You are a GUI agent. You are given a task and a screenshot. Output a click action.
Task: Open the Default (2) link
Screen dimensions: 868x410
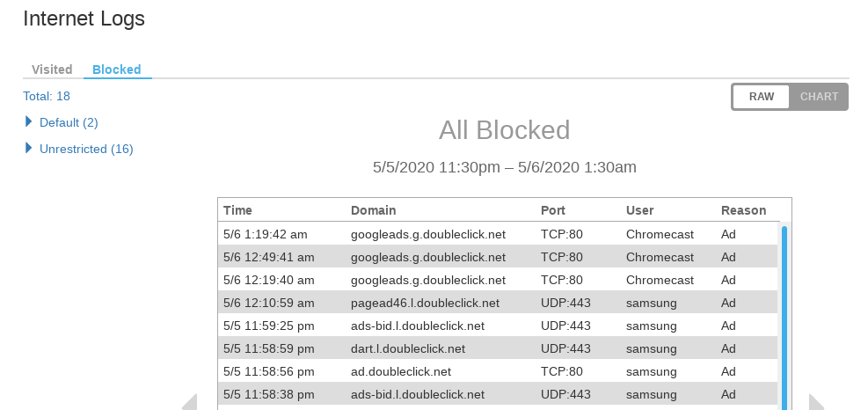pos(69,122)
